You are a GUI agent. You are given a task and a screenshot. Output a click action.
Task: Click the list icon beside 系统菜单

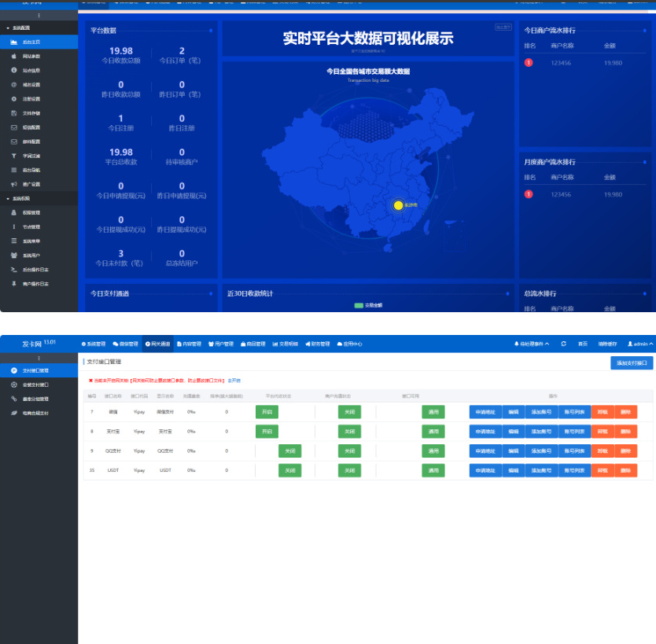(x=14, y=241)
